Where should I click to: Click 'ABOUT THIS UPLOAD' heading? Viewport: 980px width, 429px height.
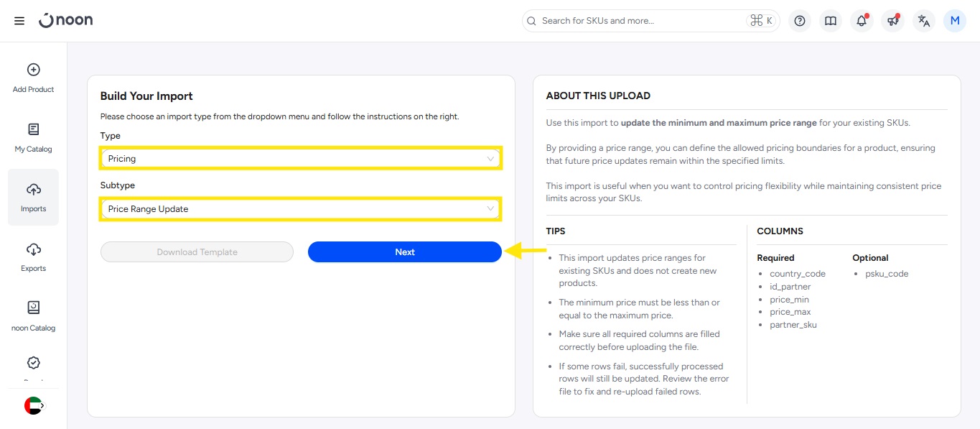598,96
